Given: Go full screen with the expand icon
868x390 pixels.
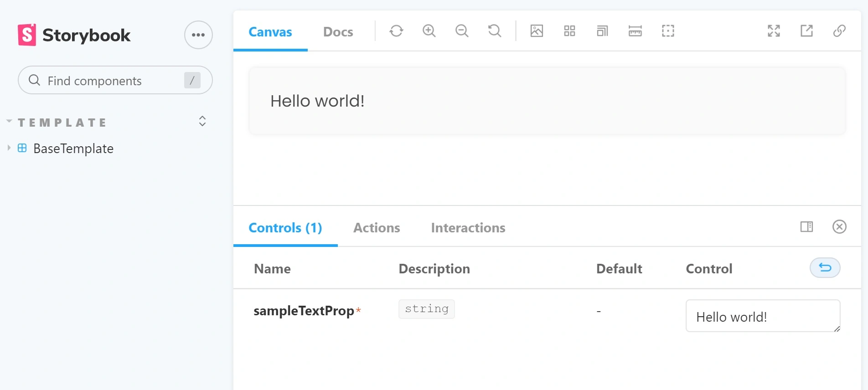Looking at the screenshot, I should coord(774,31).
